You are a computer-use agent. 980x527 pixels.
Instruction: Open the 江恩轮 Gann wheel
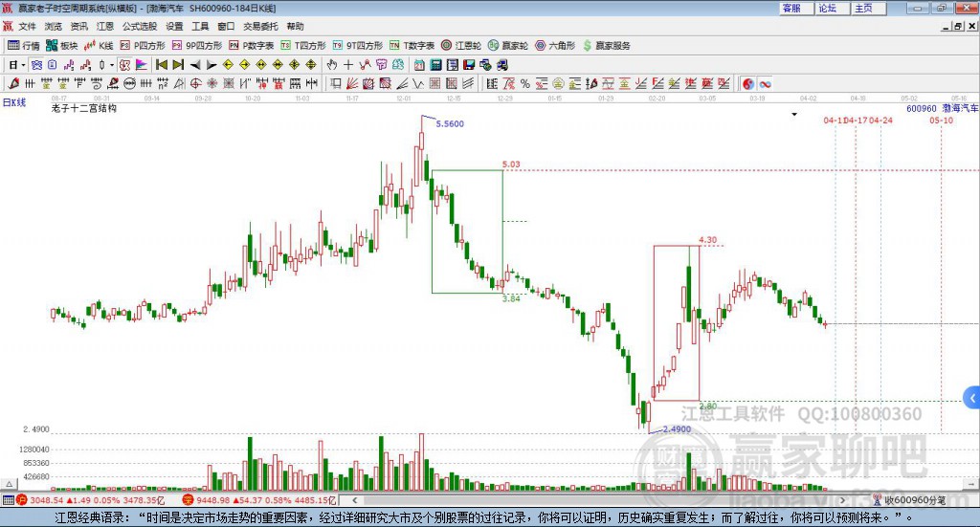click(461, 46)
